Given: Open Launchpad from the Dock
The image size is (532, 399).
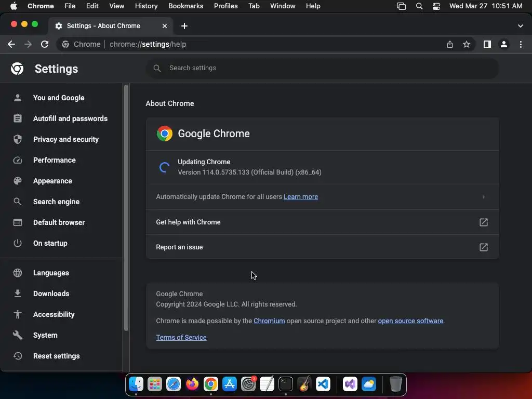Looking at the screenshot, I should point(155,384).
